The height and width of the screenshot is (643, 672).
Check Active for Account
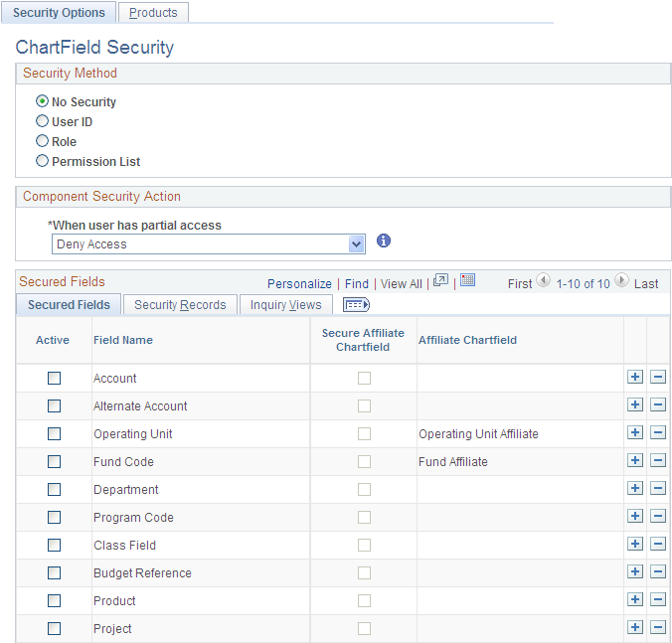[x=54, y=379]
